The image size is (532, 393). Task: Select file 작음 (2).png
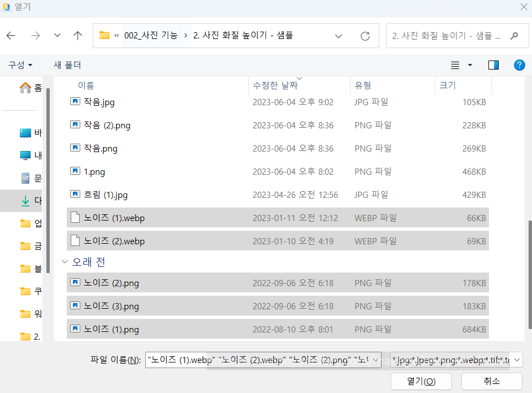[278, 125]
